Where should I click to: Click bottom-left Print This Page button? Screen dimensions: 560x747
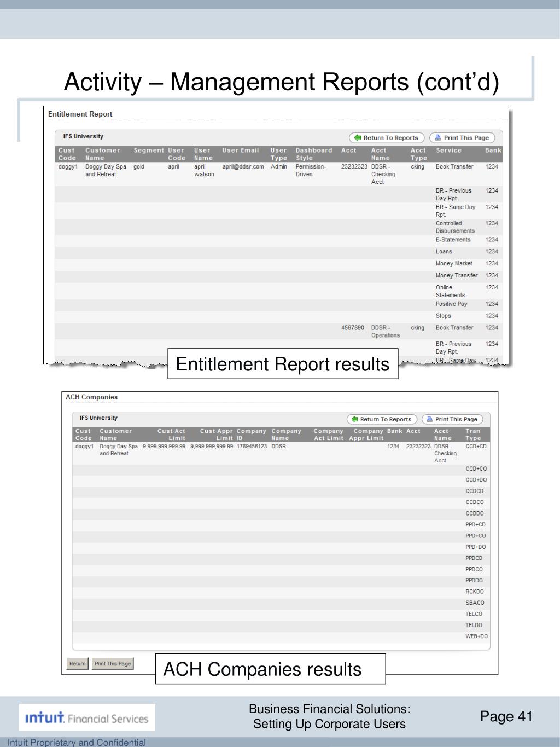113,664
